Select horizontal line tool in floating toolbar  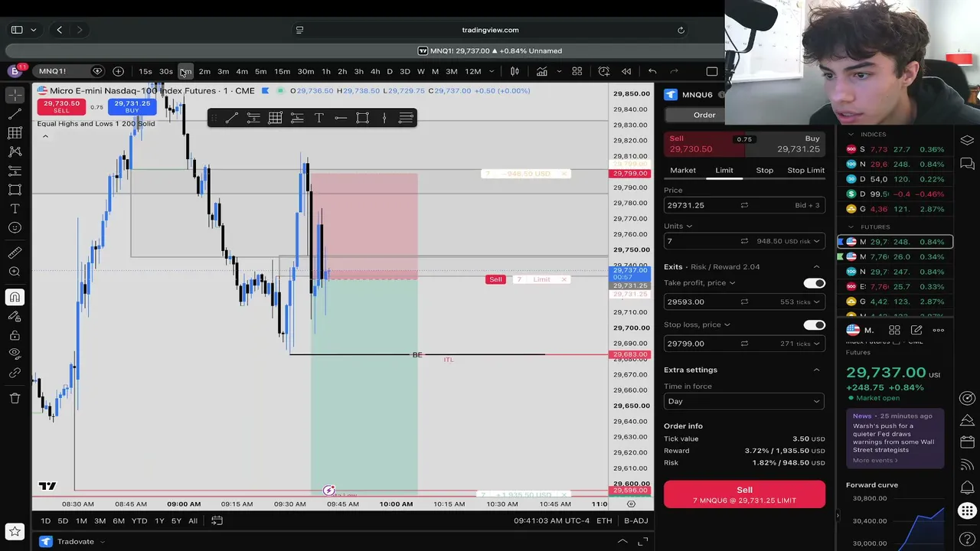tap(341, 118)
